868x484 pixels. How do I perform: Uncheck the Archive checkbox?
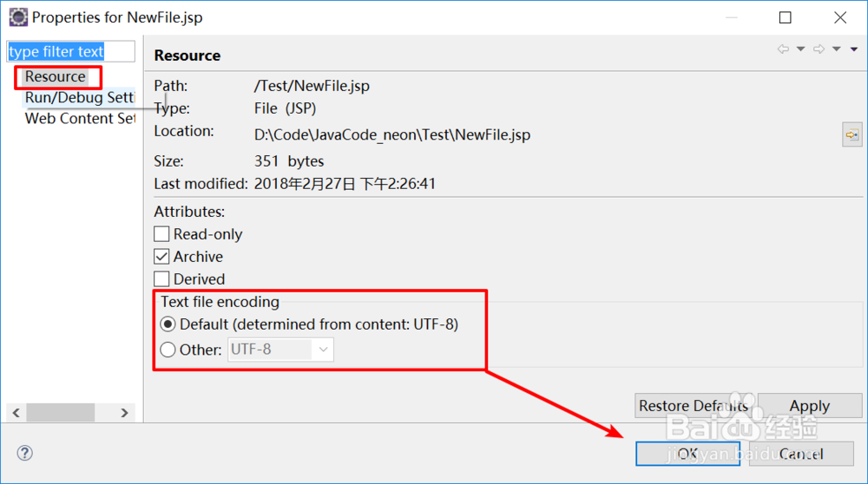click(x=161, y=257)
